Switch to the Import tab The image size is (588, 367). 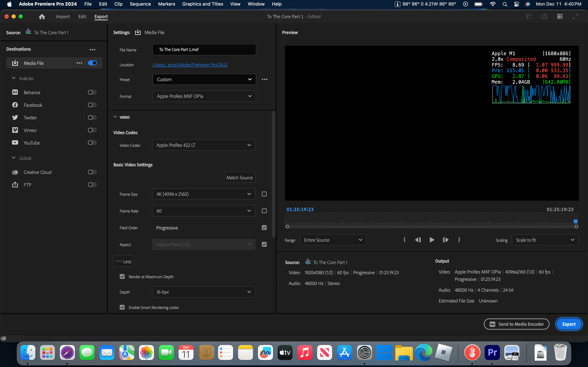(63, 16)
